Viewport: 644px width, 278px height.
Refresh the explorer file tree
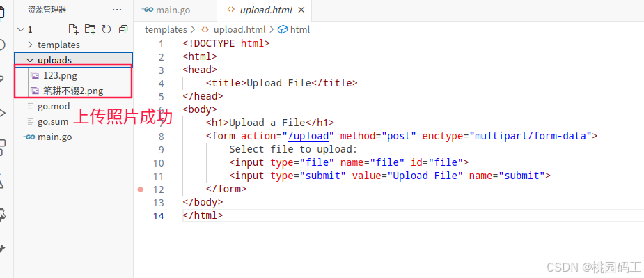click(x=107, y=29)
